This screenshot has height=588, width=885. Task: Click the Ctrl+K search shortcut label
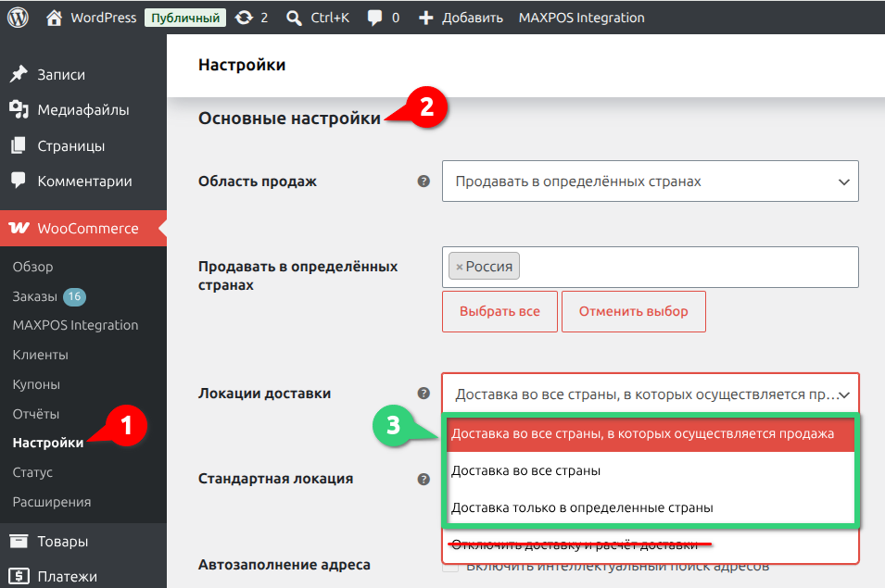330,18
